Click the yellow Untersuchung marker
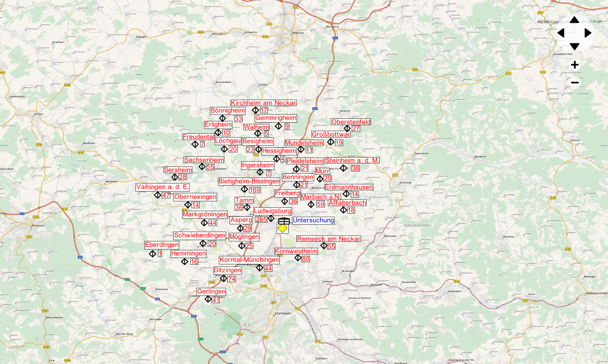This screenshot has height=364, width=608. (x=282, y=229)
